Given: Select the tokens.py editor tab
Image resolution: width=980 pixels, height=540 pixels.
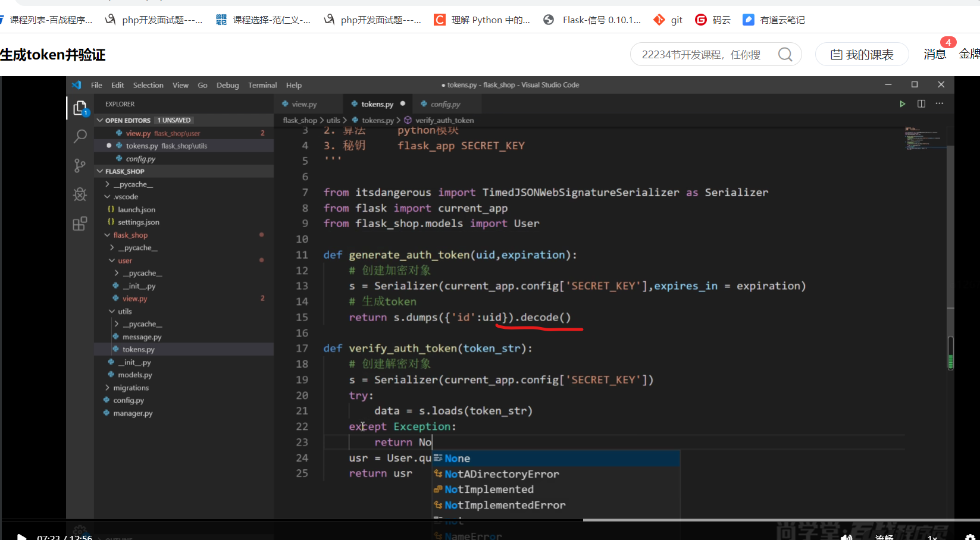Looking at the screenshot, I should [x=377, y=104].
